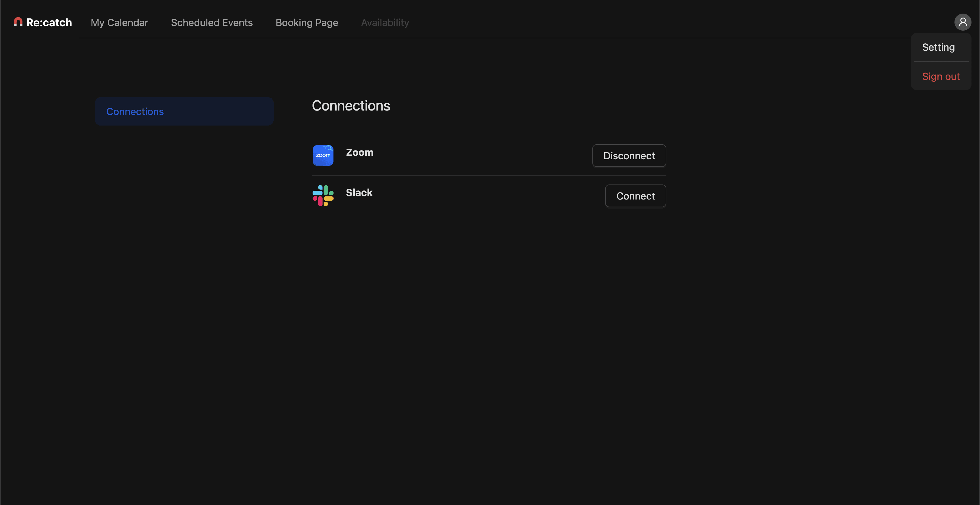Connect the Slack integration
The width and height of the screenshot is (980, 505).
[635, 196]
